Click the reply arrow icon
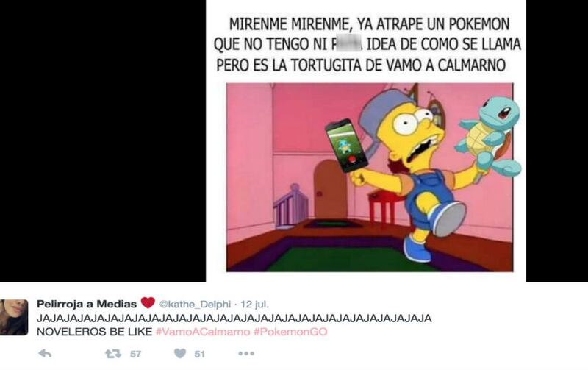Screen dimensions: 588x370 (45, 353)
